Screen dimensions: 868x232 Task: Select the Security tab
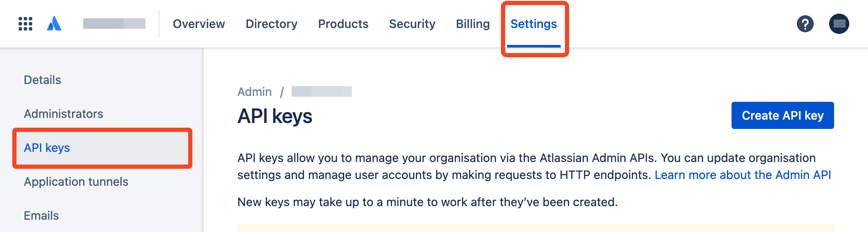click(x=412, y=24)
